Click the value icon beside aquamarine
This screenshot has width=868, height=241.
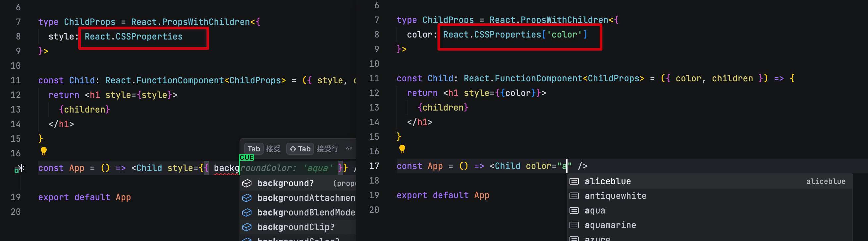(574, 225)
